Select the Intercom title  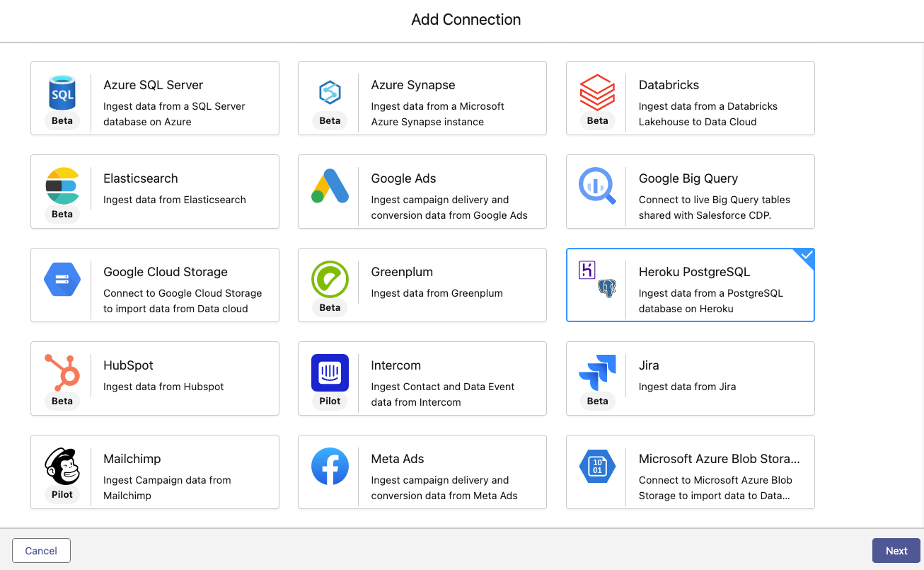tap(395, 365)
